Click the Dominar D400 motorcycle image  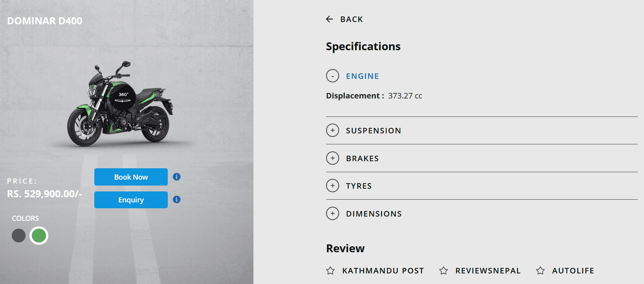point(120,104)
